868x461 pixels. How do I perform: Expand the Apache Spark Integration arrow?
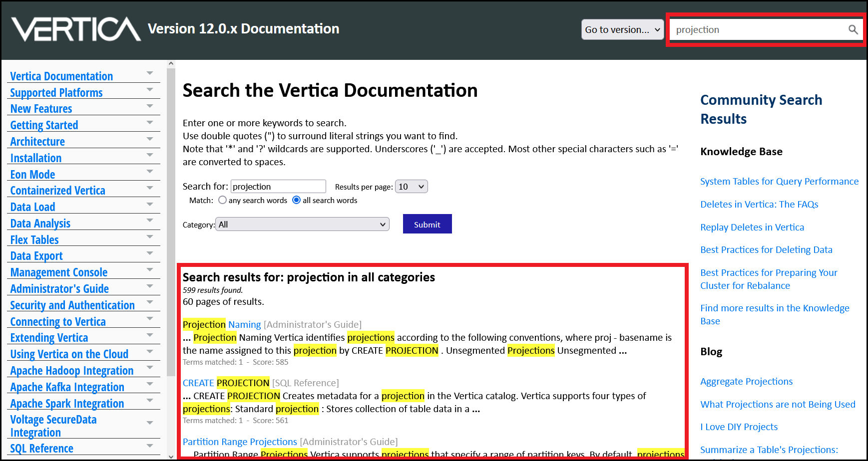149,401
